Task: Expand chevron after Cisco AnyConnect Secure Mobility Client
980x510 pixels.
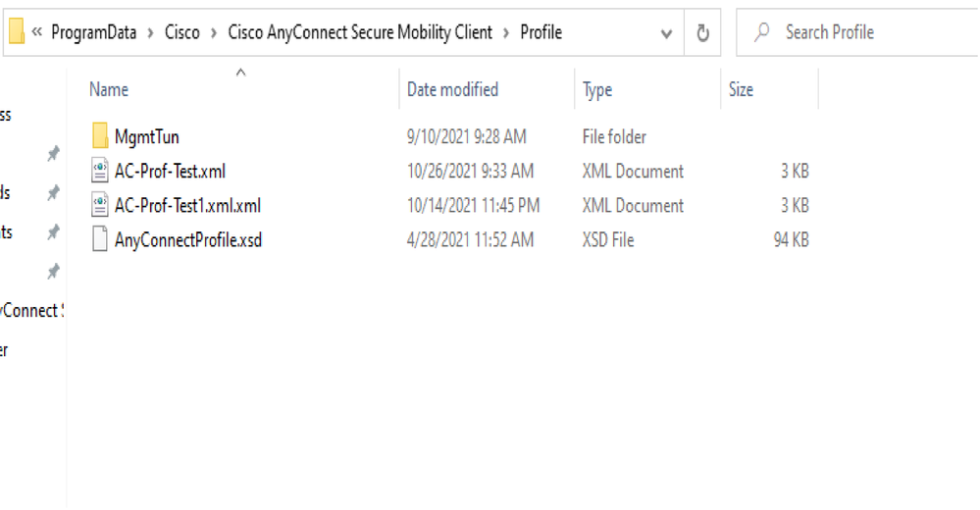Action: (506, 32)
